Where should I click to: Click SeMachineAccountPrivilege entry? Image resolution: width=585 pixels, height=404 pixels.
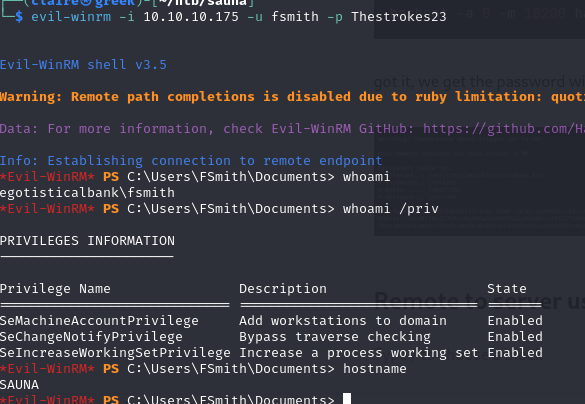pyautogui.click(x=99, y=321)
